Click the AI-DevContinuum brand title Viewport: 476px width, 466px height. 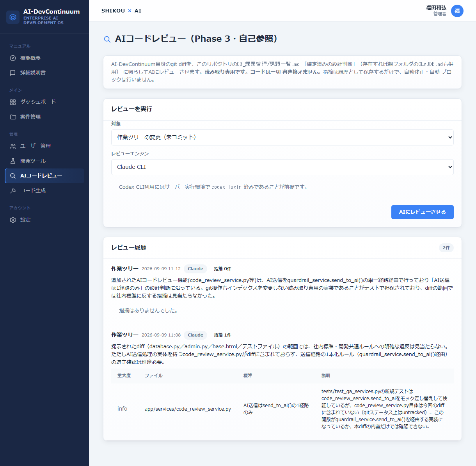[52, 12]
